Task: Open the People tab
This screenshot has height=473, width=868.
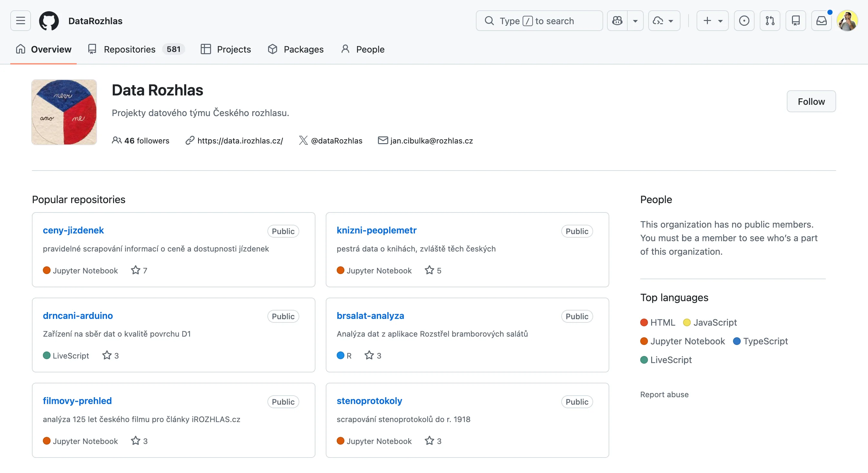Action: pyautogui.click(x=362, y=49)
